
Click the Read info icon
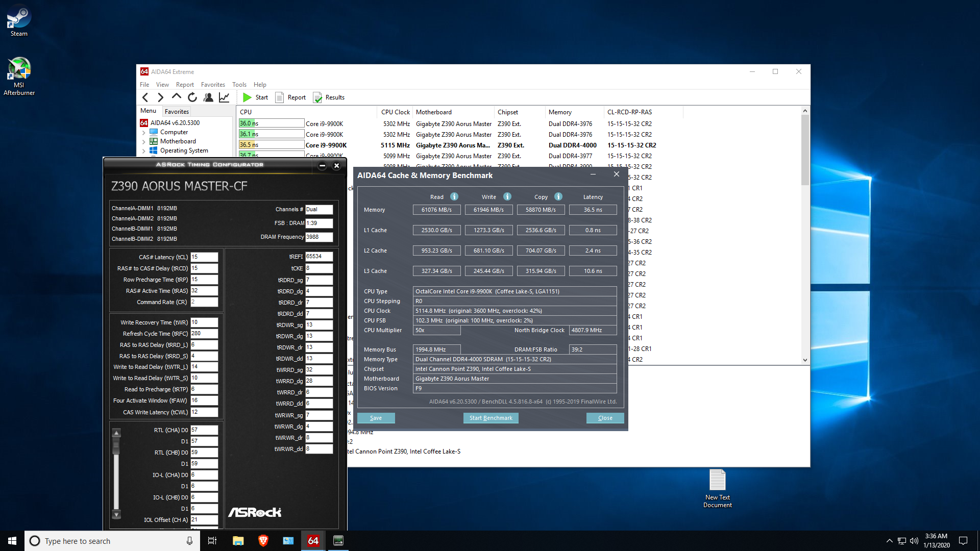click(454, 197)
